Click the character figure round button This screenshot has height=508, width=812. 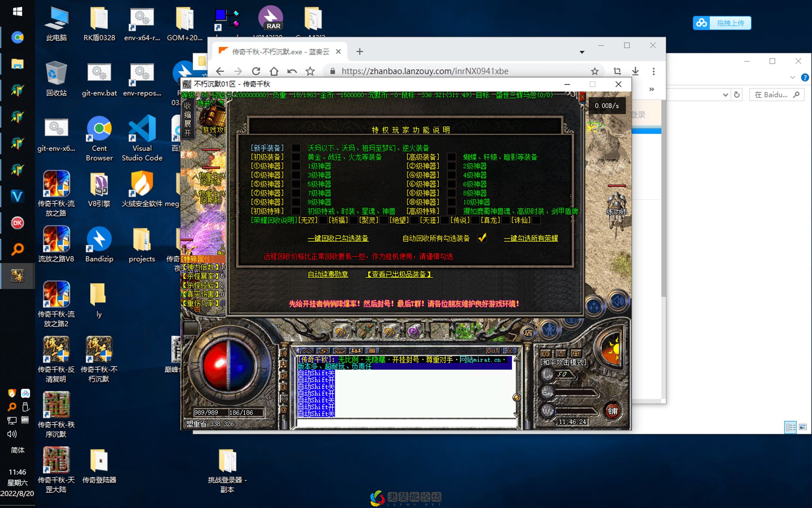tap(549, 330)
